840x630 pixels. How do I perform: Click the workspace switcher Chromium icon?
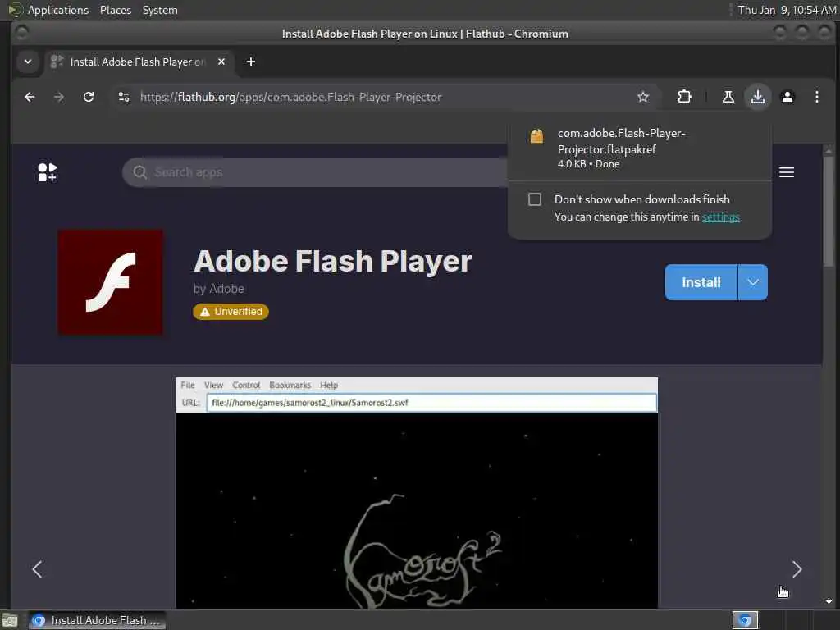pos(745,620)
